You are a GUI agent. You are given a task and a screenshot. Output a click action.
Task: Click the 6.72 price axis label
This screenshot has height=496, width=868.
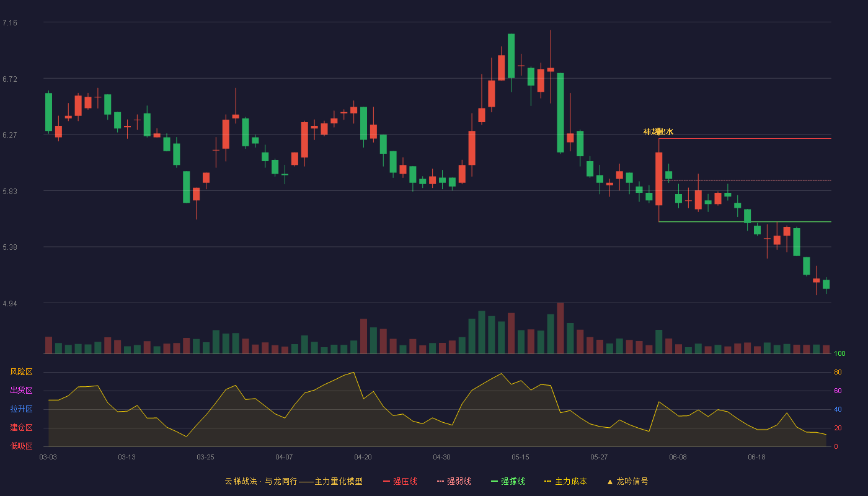(x=10, y=79)
